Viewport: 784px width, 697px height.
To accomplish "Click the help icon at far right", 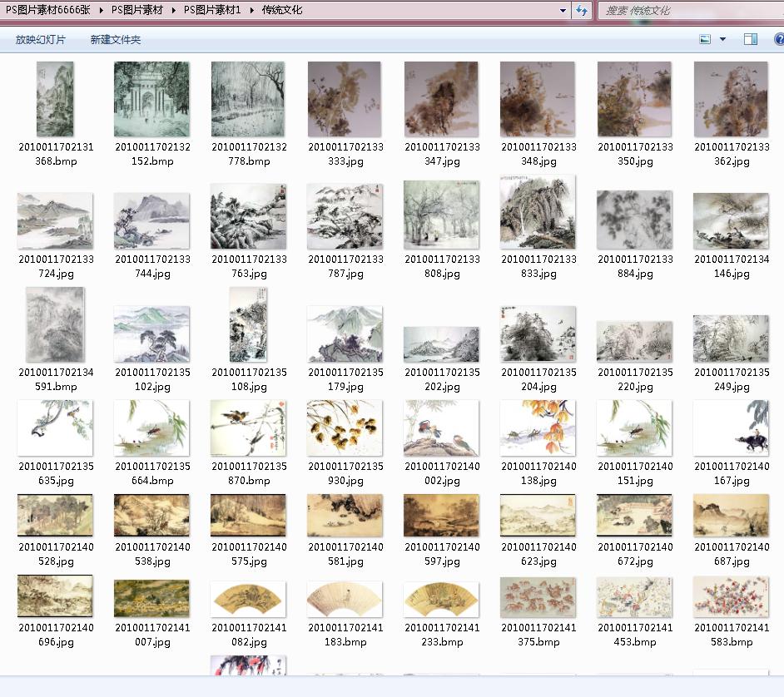I will [779, 39].
